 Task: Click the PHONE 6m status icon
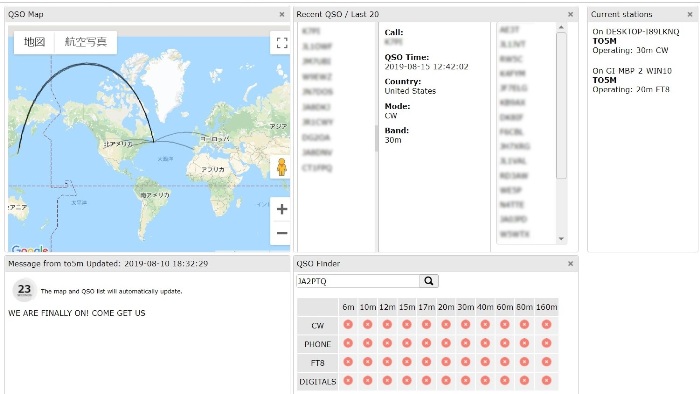[x=348, y=343]
